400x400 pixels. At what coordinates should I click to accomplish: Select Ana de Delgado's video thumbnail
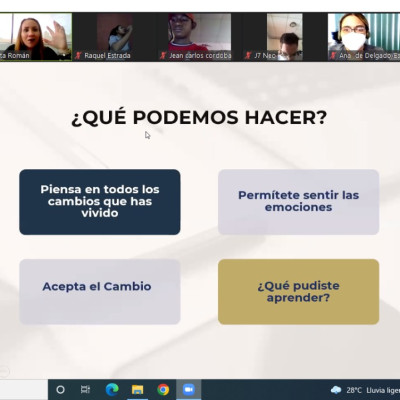tap(364, 37)
